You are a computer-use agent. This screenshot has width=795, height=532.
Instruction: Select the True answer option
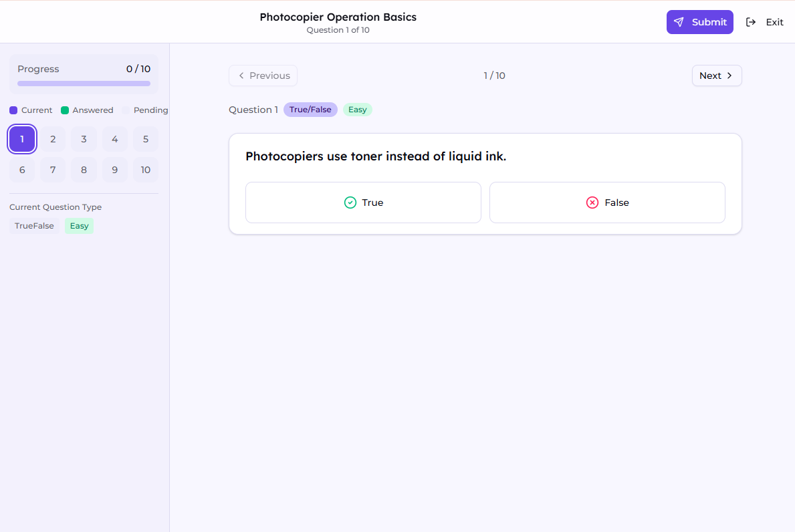point(363,203)
